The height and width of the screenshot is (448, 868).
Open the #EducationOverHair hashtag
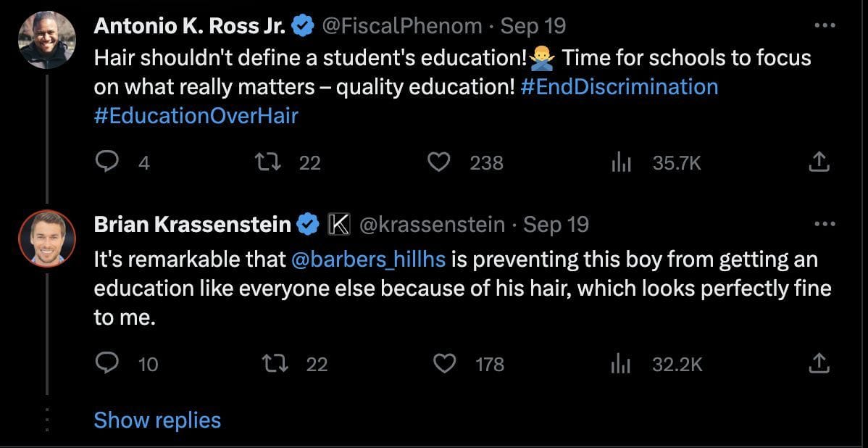coord(196,115)
